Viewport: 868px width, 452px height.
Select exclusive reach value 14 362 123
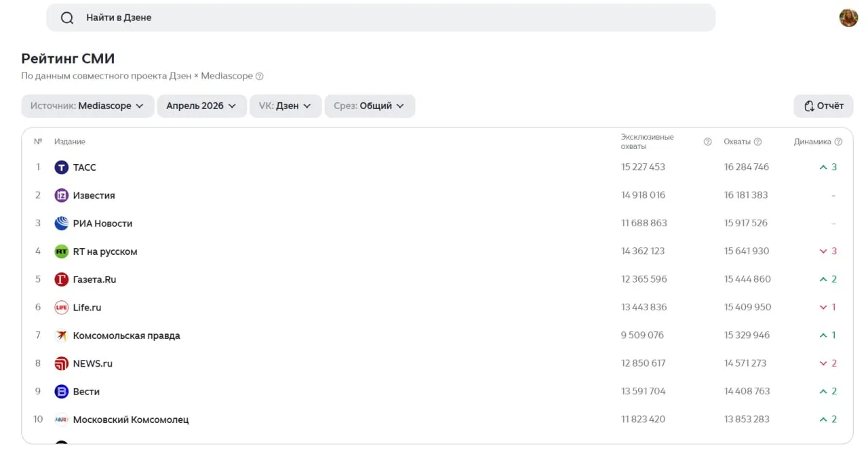(643, 251)
